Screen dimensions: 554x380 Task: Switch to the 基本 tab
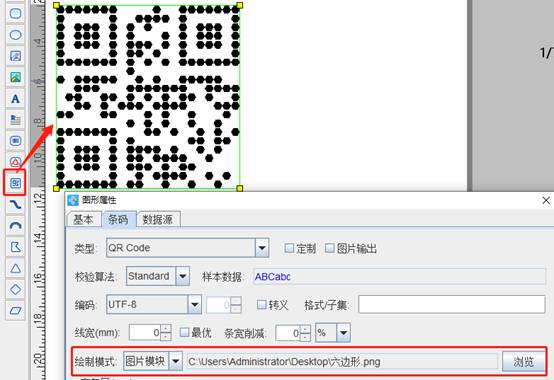[84, 219]
